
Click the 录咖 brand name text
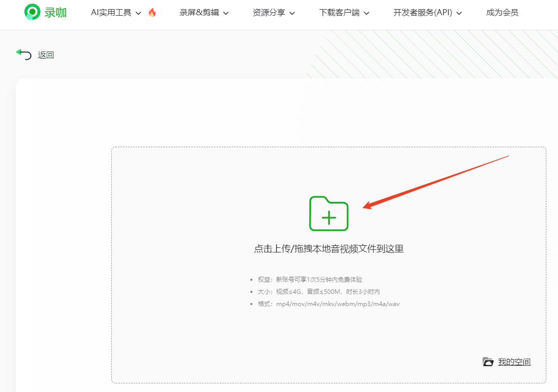tap(56, 13)
